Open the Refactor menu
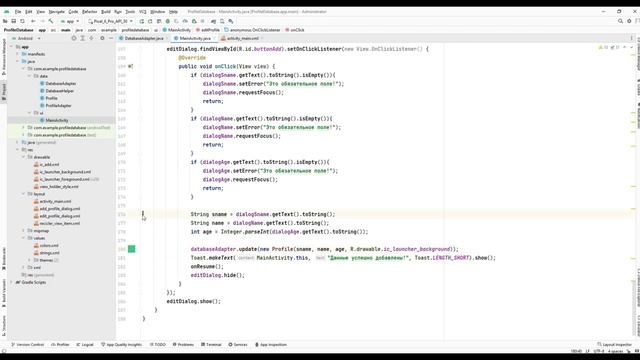The width and height of the screenshot is (640, 360). (x=89, y=12)
